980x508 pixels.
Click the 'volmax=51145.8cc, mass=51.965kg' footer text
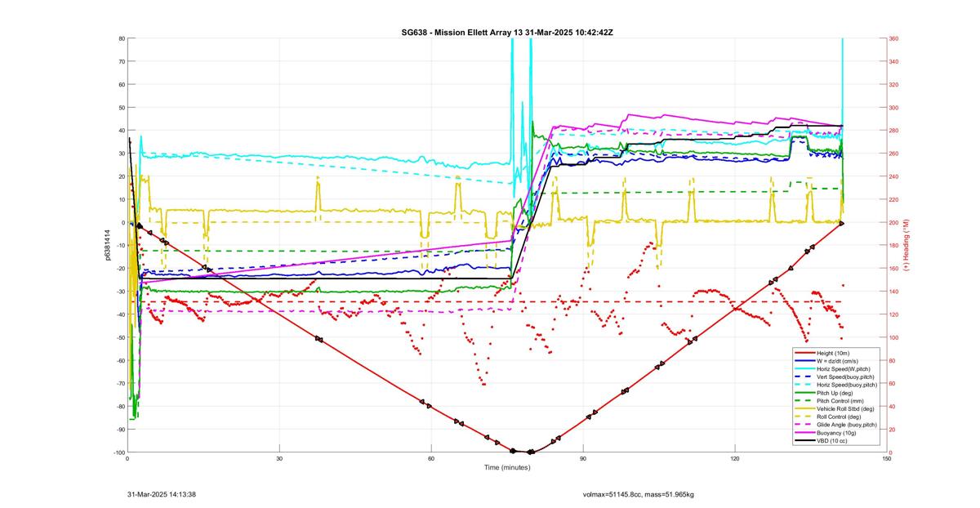(x=639, y=494)
